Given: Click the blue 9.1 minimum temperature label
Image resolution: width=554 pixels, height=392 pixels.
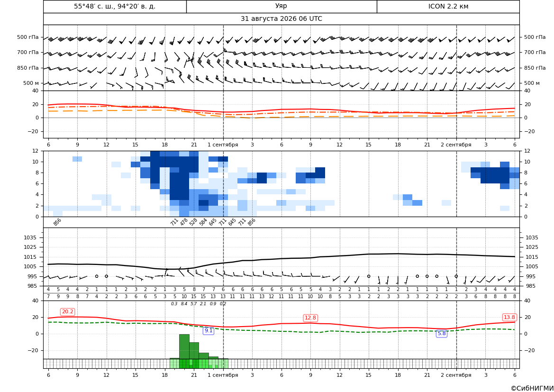Looking at the screenshot, I should point(209,330).
